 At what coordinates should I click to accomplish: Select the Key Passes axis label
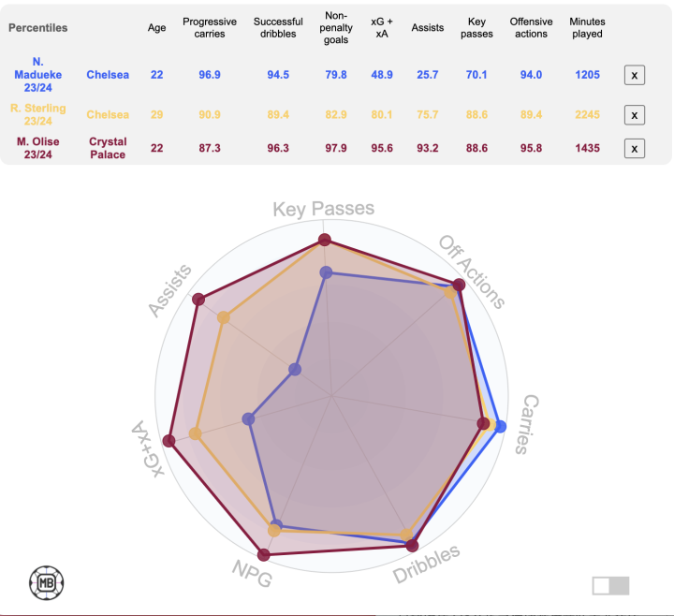(324, 209)
